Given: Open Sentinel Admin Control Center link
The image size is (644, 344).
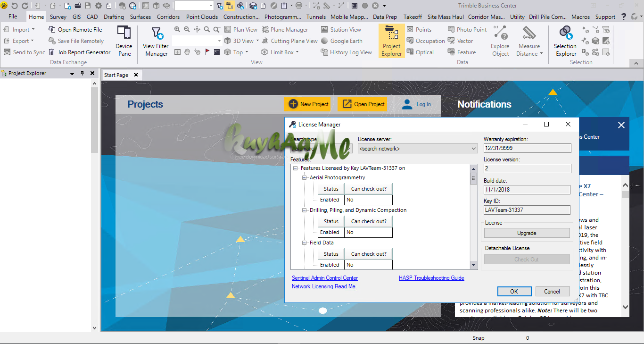Looking at the screenshot, I should click(x=325, y=278).
